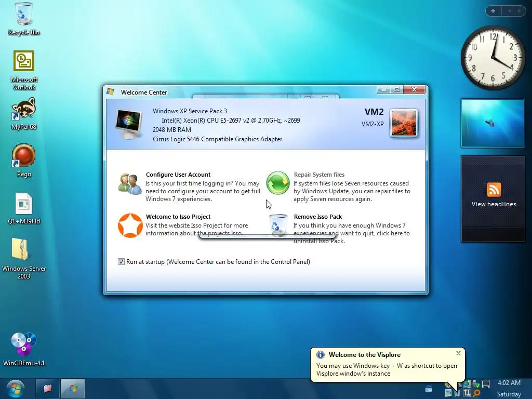Viewport: 532px width, 399px height.
Task: Click the keyboard icon in the taskbar
Action: pos(429,389)
